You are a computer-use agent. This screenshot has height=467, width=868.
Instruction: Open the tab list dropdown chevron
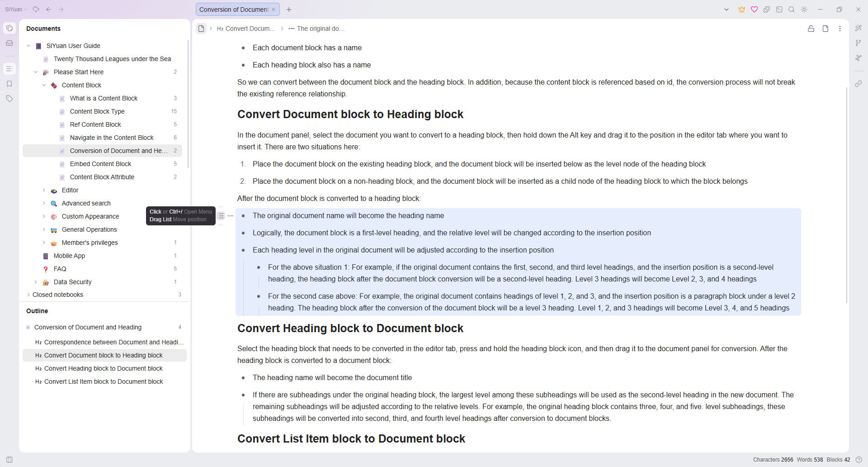coord(726,10)
